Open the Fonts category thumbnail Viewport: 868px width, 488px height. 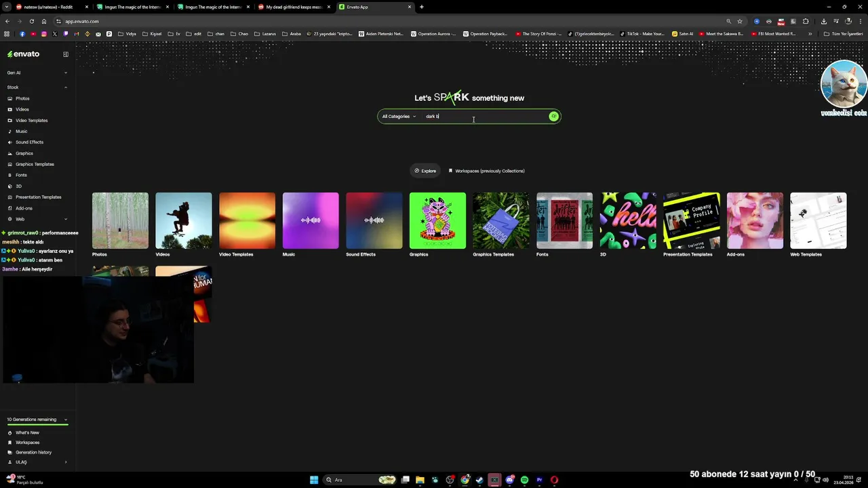(x=564, y=220)
